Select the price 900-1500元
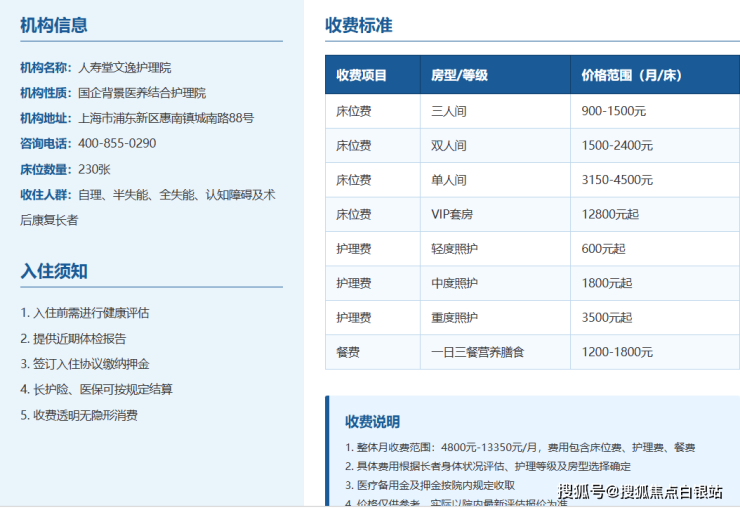This screenshot has width=740, height=508. coord(614,111)
